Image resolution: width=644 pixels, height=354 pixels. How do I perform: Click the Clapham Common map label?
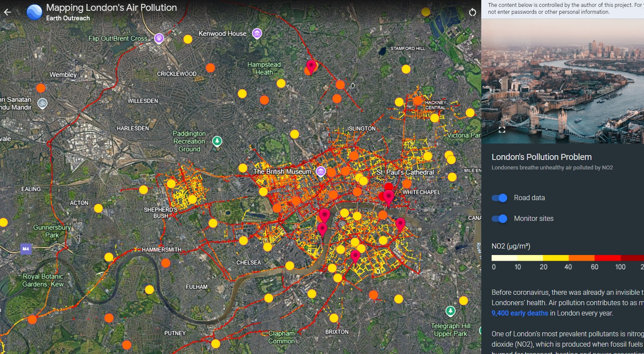(281, 337)
